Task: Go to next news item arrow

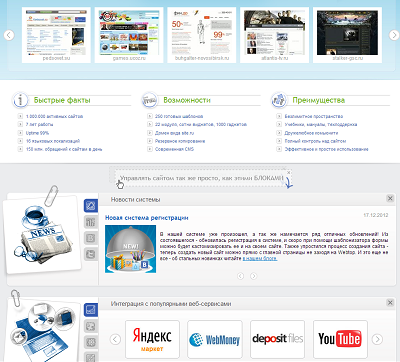Action: [x=254, y=276]
